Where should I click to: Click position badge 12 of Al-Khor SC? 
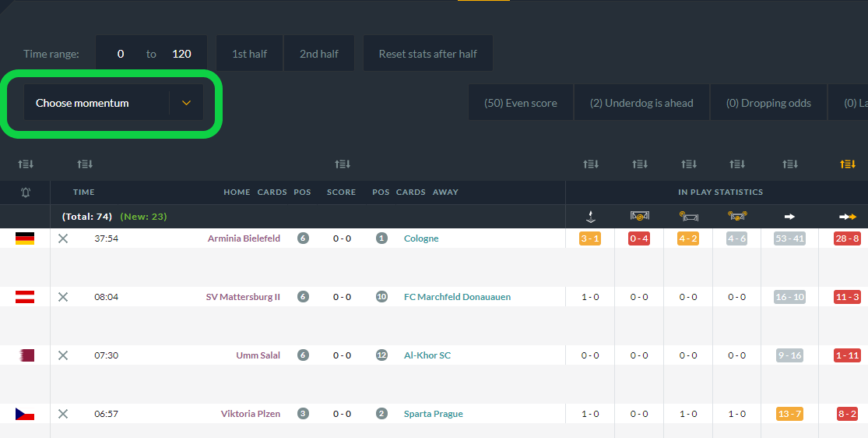pyautogui.click(x=381, y=355)
